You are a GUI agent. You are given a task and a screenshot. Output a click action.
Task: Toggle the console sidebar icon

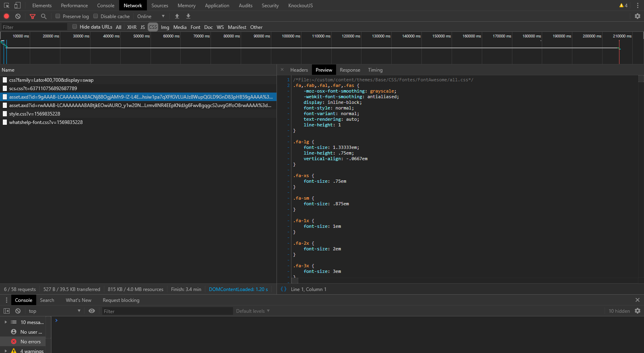pos(6,311)
